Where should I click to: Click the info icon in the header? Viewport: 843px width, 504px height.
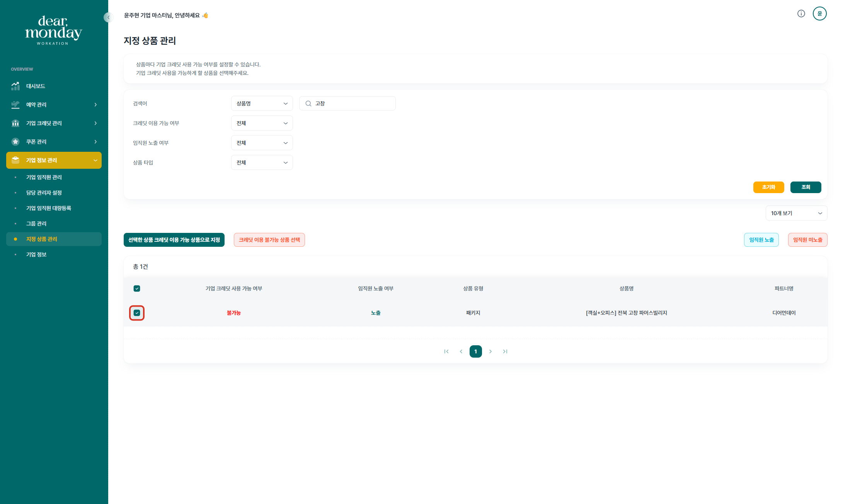tap(801, 14)
